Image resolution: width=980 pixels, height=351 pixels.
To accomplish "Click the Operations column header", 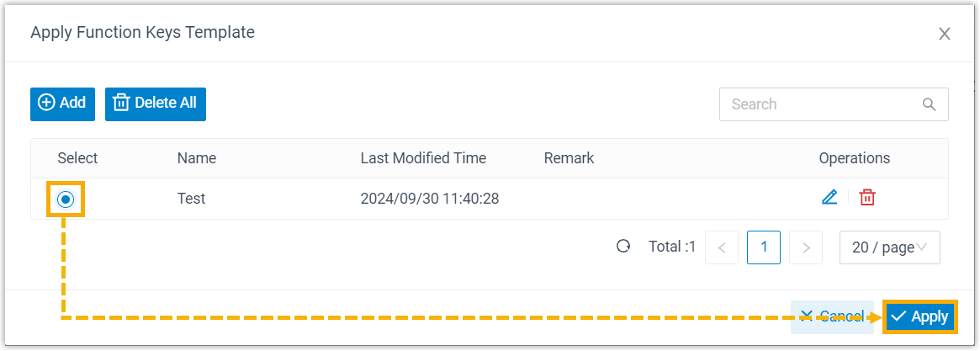I will coord(854,158).
